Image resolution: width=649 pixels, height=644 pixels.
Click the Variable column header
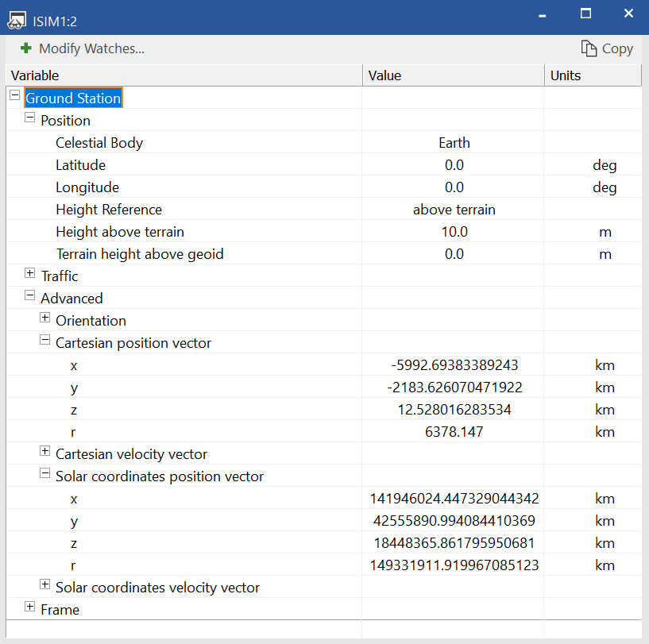183,75
